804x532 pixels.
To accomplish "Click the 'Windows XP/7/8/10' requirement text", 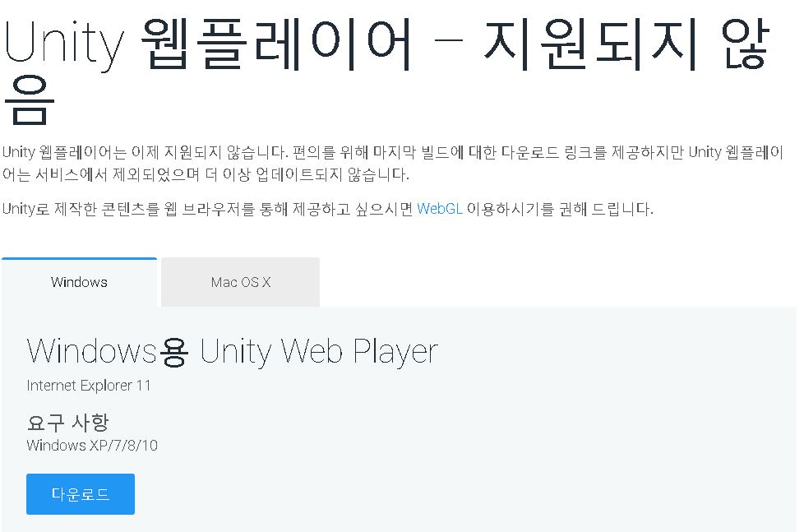I will click(92, 446).
